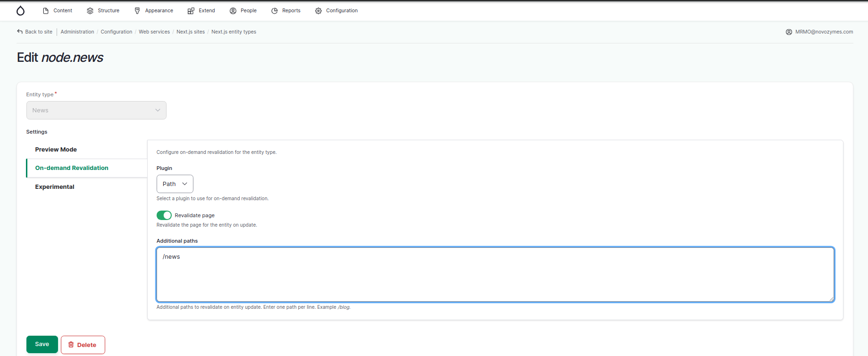This screenshot has height=356, width=868.
Task: Click 'Select a plugin to use' description
Action: [212, 198]
